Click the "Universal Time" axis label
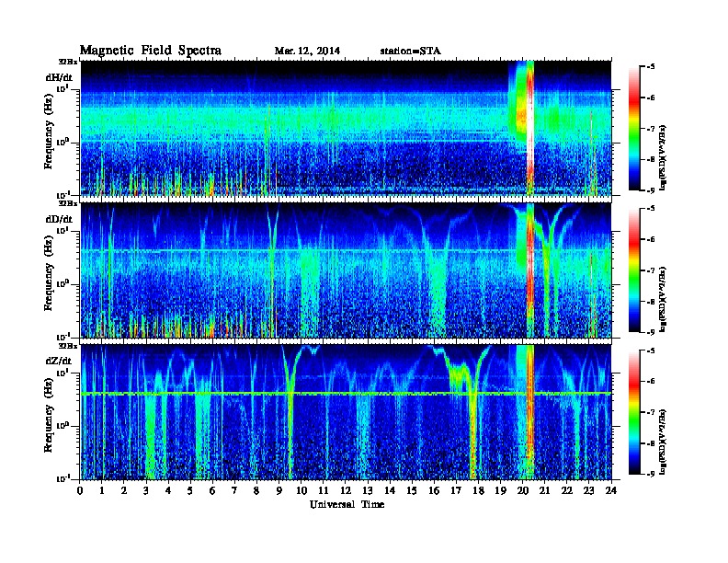 [x=347, y=504]
